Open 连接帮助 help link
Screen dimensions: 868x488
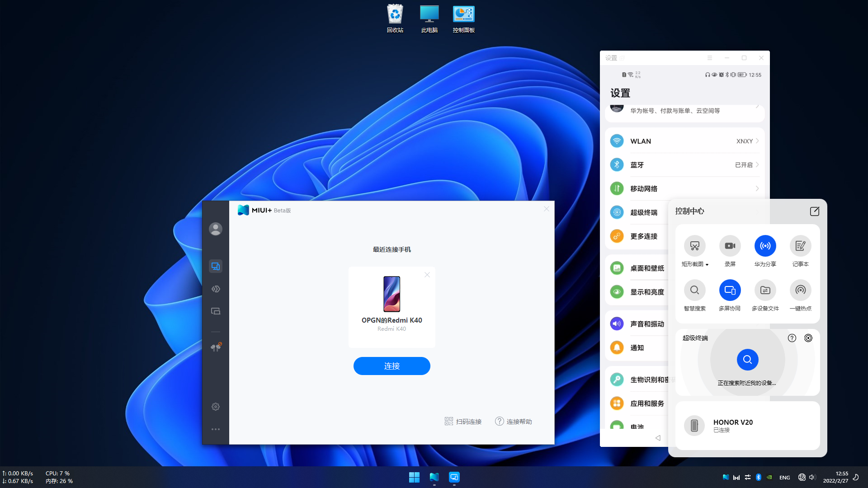coord(514,422)
